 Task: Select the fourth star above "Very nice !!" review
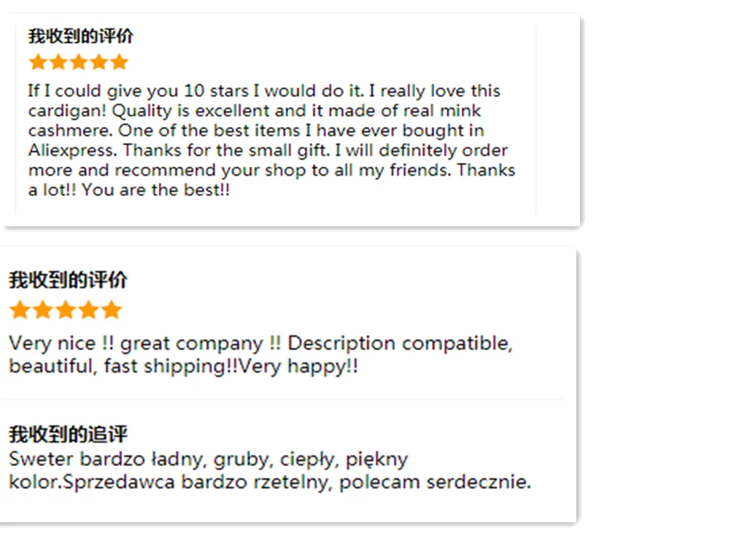88,309
